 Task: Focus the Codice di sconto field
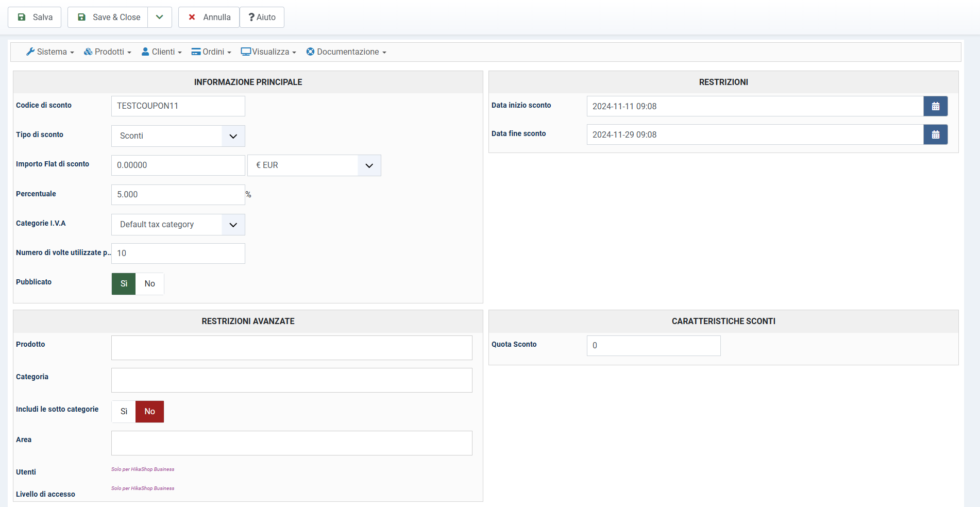tap(178, 106)
